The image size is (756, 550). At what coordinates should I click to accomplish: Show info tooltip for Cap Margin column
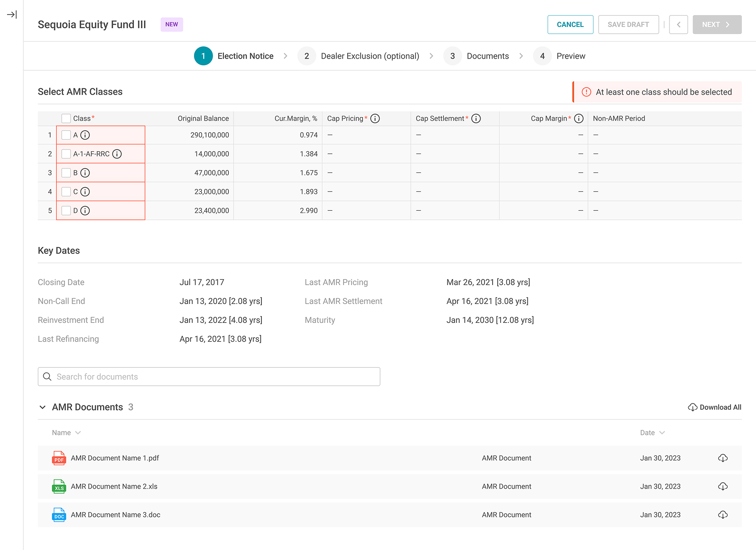coord(579,119)
